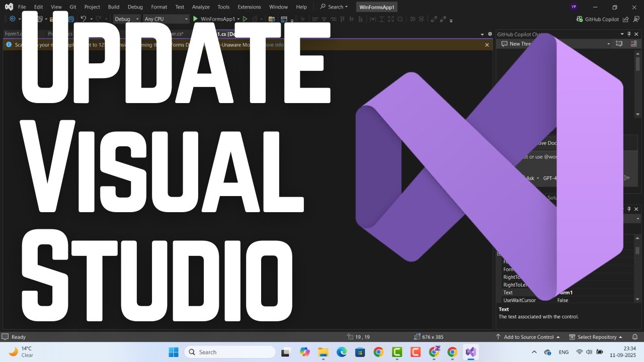
Task: Open the Project menu
Action: 92,7
